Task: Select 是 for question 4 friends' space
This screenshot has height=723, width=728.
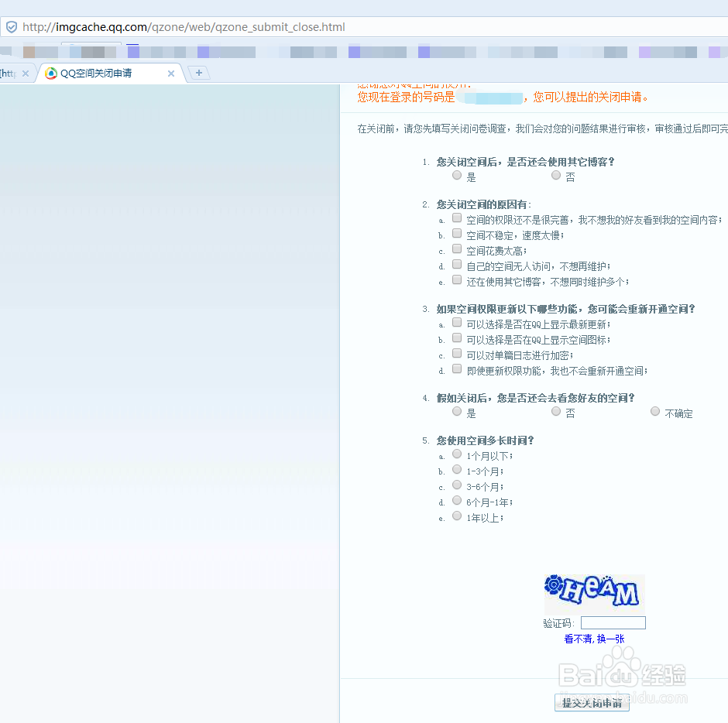Action: pyautogui.click(x=457, y=411)
